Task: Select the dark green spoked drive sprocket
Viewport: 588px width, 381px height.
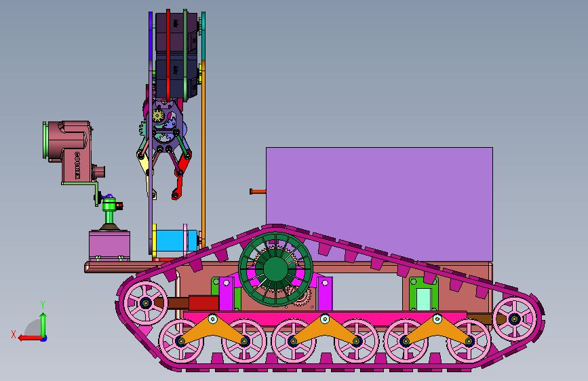Action: [x=275, y=269]
